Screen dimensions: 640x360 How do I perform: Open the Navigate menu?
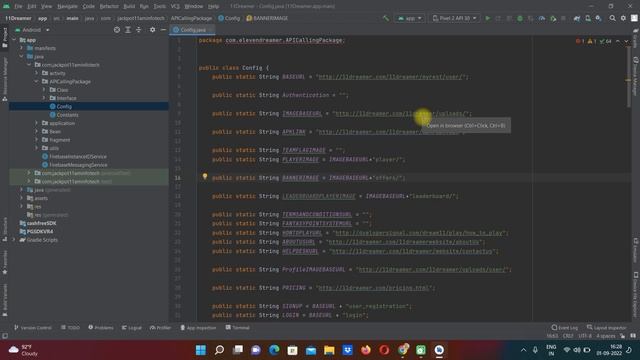(67, 6)
